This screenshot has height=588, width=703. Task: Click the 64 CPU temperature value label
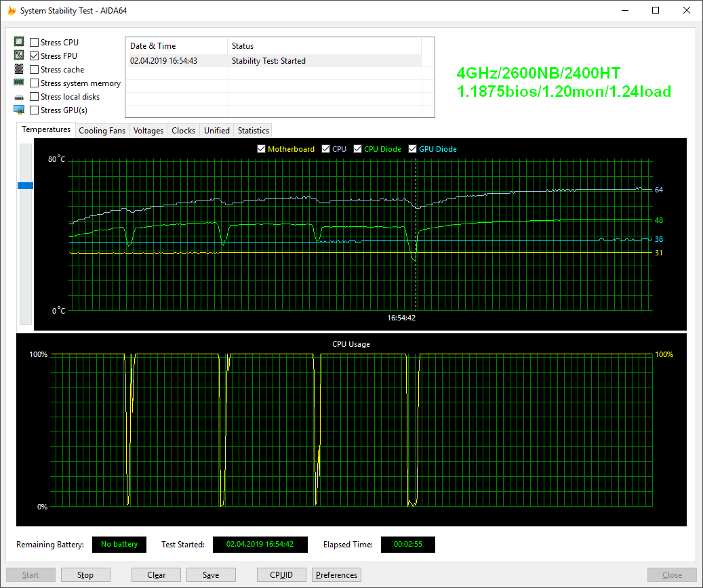coord(659,190)
